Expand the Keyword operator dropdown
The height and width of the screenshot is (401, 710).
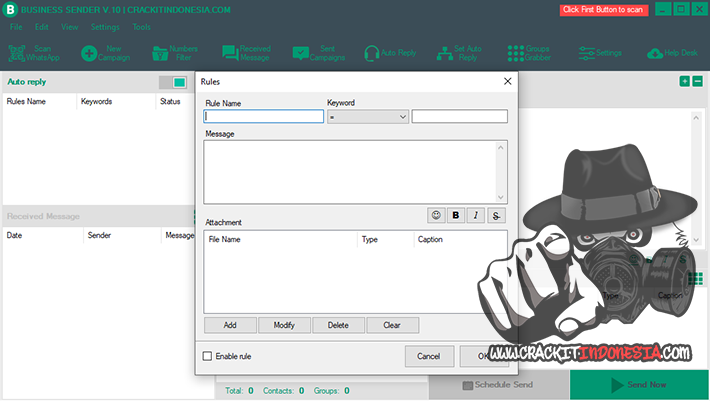(x=368, y=117)
